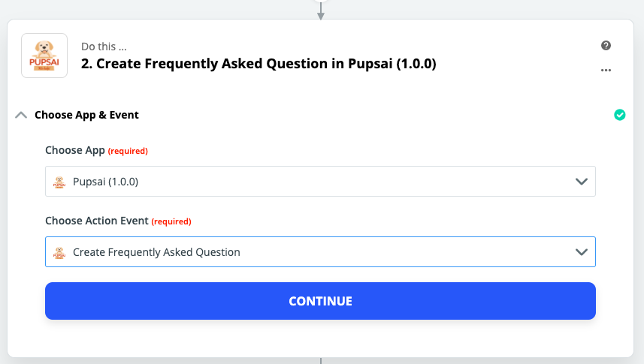Expand the Choose App dropdown arrow
This screenshot has height=364, width=644.
coord(581,182)
